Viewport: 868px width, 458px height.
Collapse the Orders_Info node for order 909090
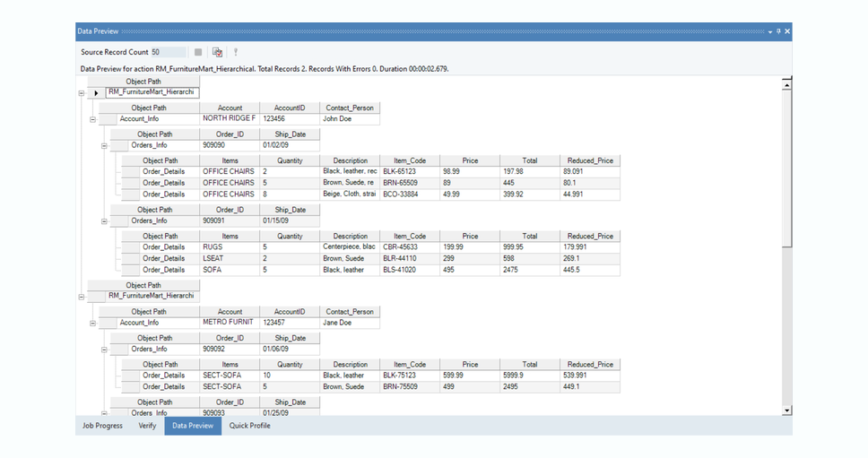(103, 145)
